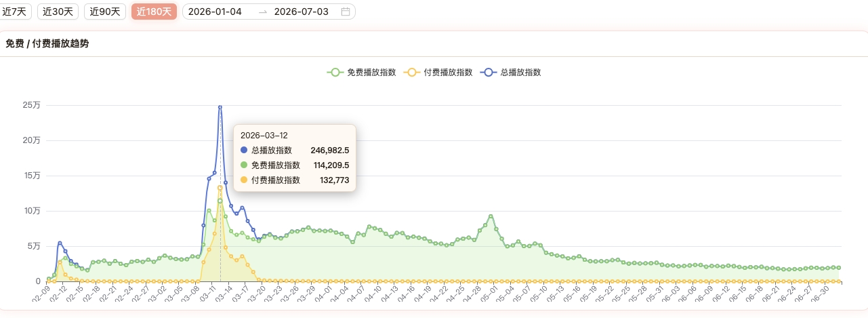Click the paid index peak data point
The image size is (868, 318).
(x=220, y=187)
